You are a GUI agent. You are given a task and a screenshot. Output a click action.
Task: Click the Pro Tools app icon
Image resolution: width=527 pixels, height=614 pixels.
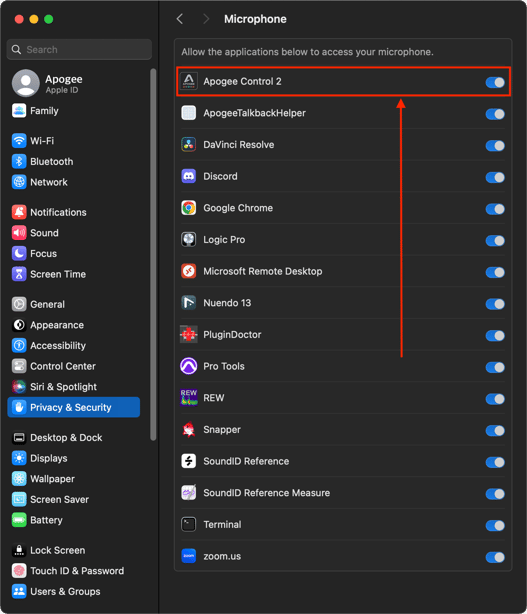[189, 366]
